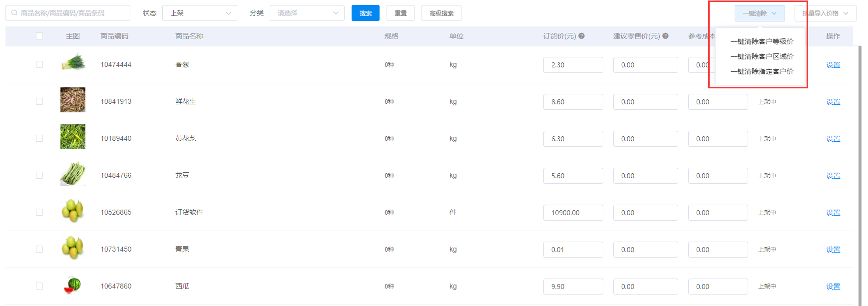Expand the 状态 dropdown showing 上架
Screen dimensions: 868x306
coord(199,13)
